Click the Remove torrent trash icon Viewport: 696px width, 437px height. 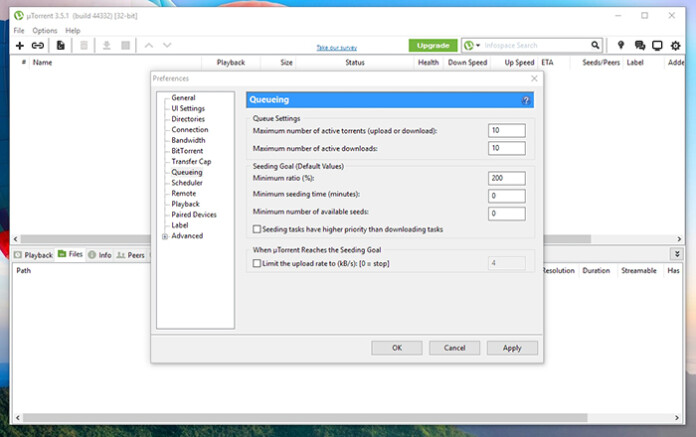click(84, 45)
